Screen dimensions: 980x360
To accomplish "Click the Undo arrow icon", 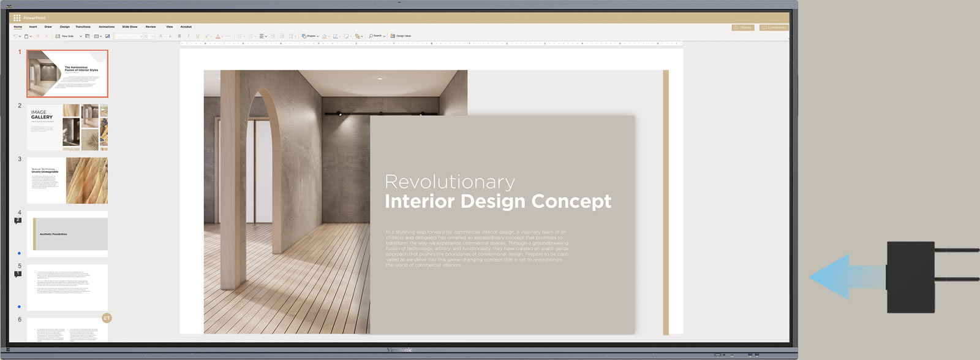I will click(x=15, y=36).
